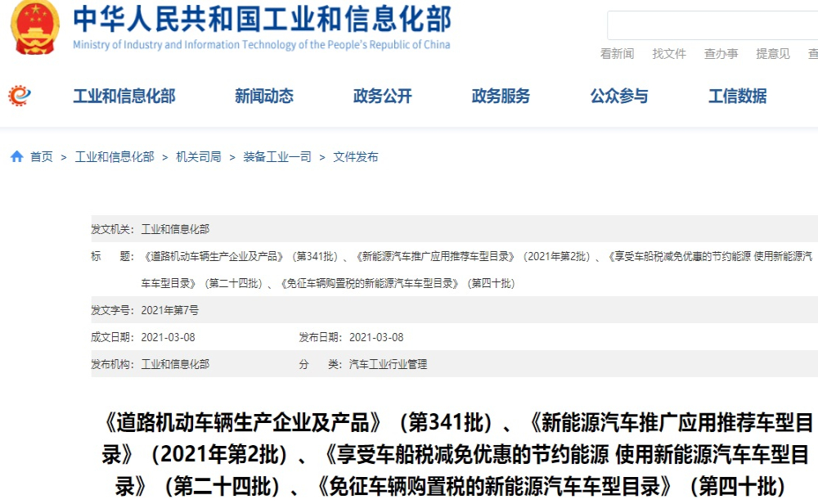The width and height of the screenshot is (818, 504).
Task: Open the 政务公开 menu
Action: 382,96
